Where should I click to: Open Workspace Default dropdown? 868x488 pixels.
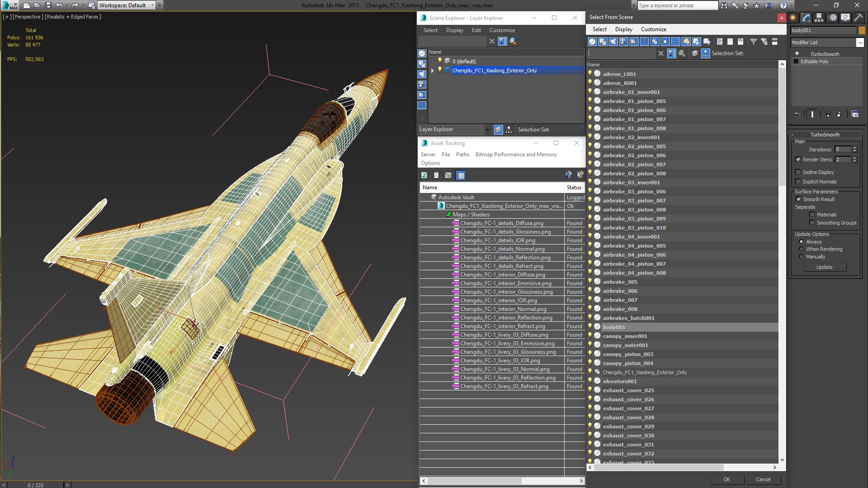152,5
